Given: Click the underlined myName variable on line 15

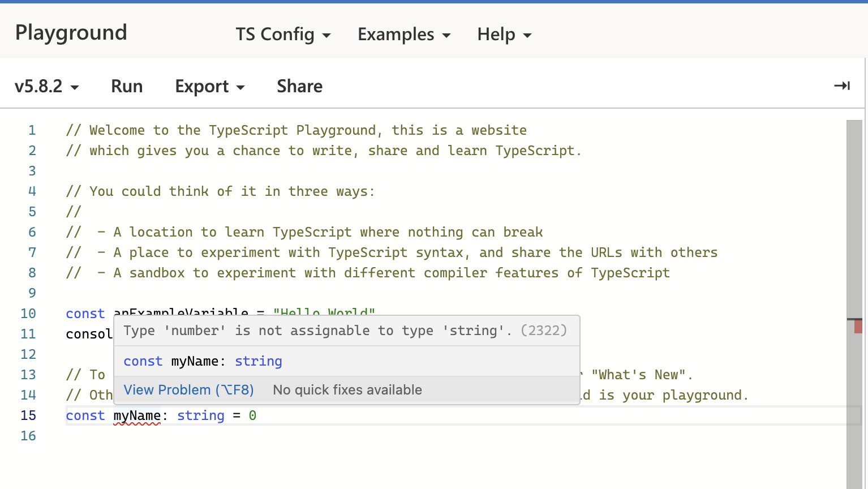Looking at the screenshot, I should pos(137,415).
